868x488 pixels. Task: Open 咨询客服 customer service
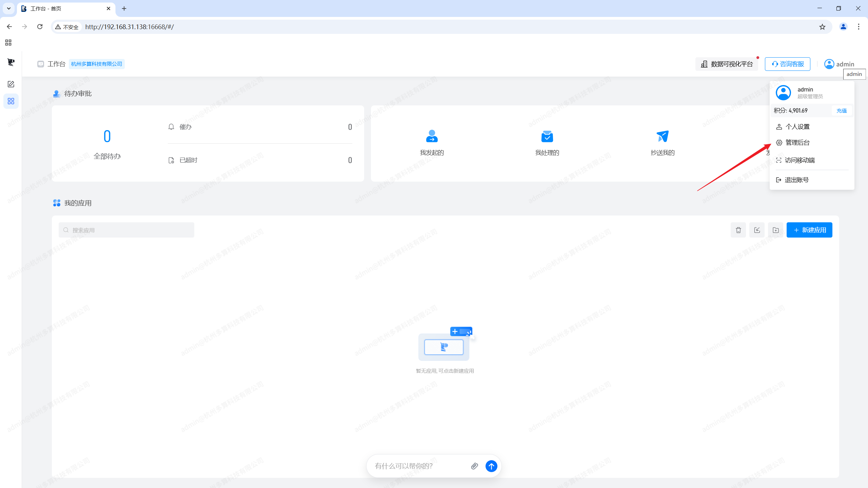coord(787,64)
